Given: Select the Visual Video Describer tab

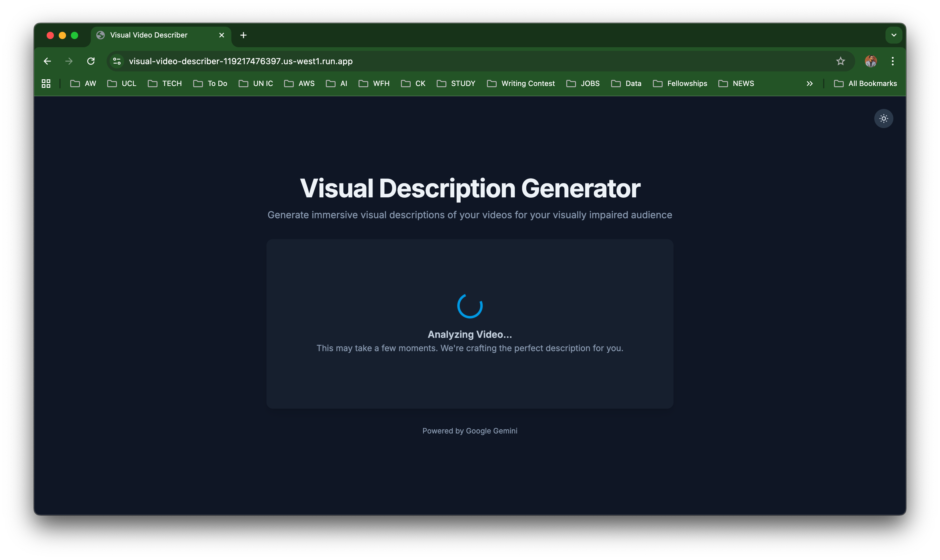Looking at the screenshot, I should point(149,35).
